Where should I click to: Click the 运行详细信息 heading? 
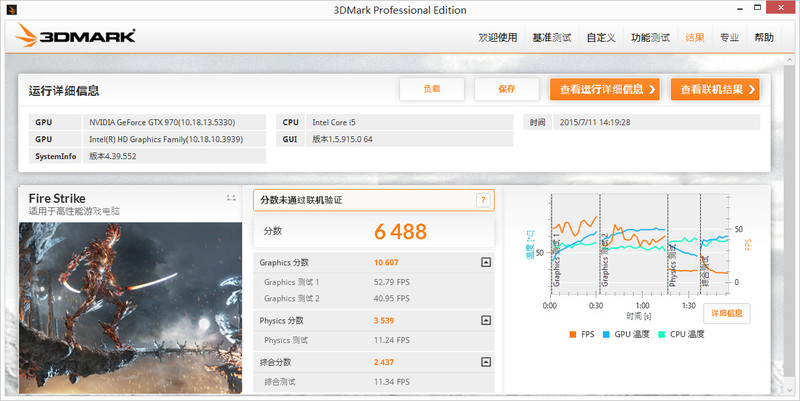tap(64, 91)
